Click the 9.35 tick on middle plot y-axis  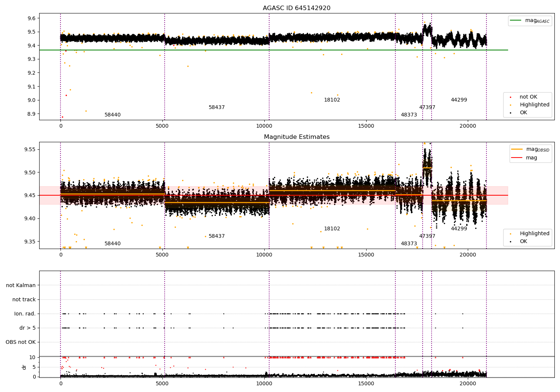(31, 242)
